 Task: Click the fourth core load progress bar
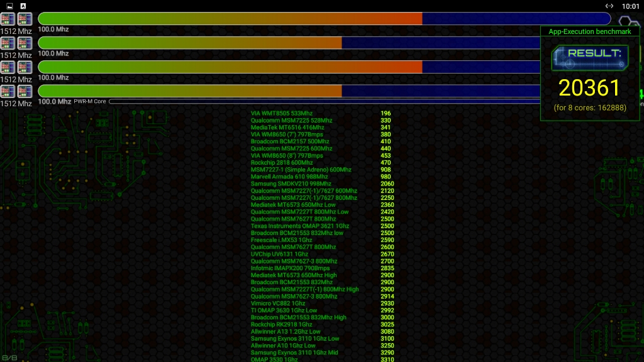tap(289, 91)
